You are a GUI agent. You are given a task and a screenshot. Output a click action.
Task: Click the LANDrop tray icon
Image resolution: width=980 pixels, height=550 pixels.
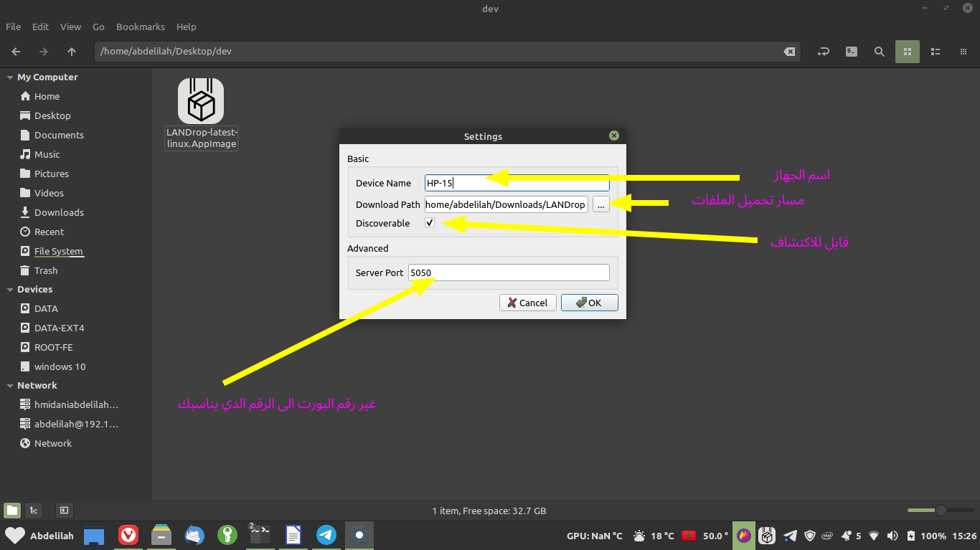click(x=767, y=536)
